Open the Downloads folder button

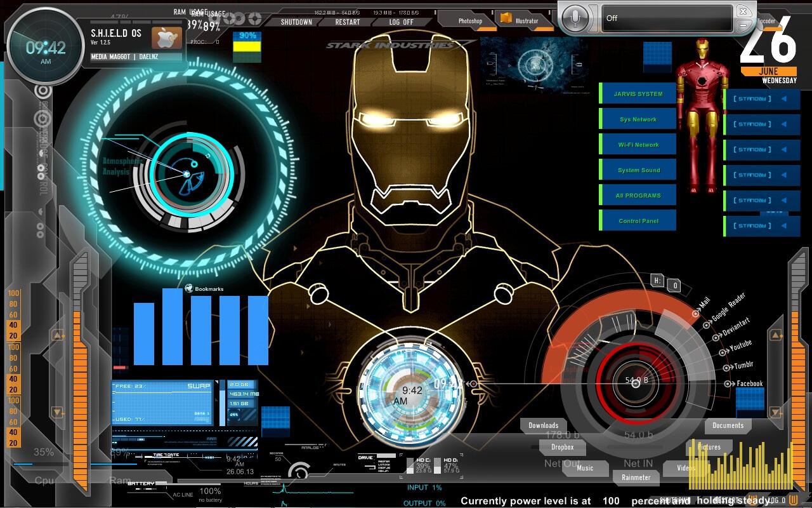point(543,425)
